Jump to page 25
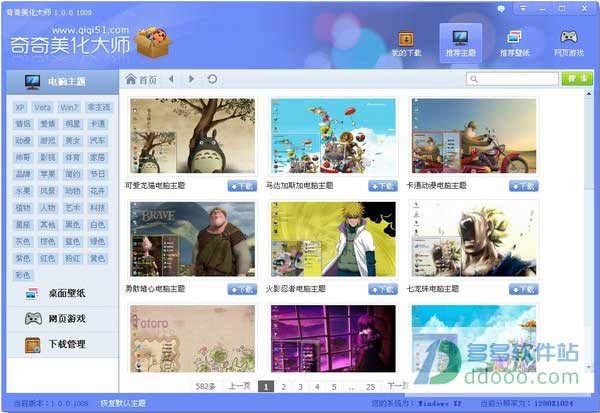This screenshot has width=600, height=413. coord(370,387)
